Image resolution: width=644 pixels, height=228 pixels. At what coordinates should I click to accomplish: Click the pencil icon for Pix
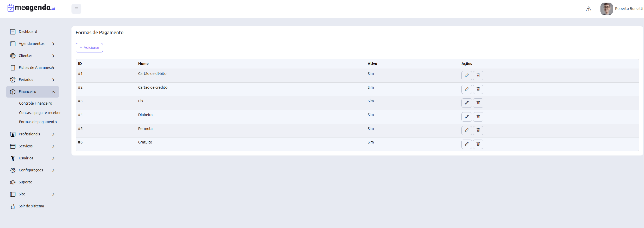coord(467,103)
